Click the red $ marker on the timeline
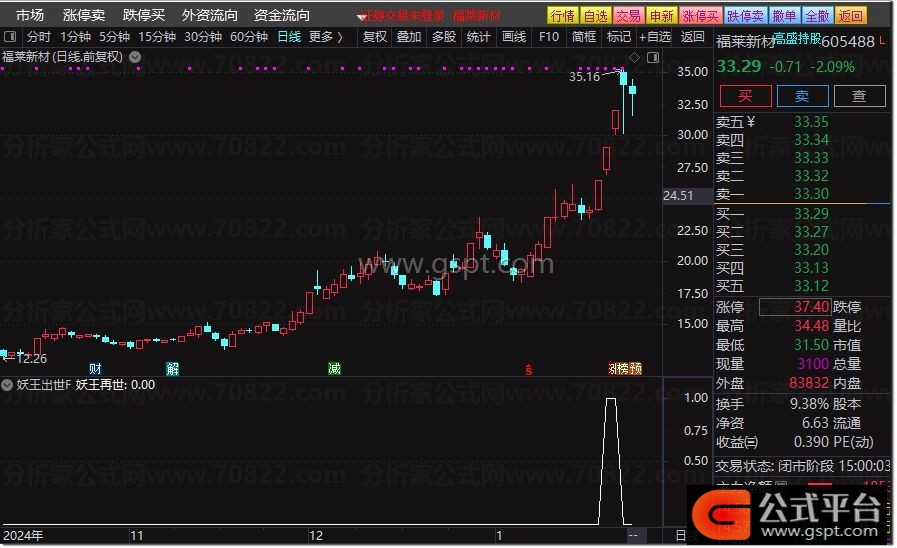 coord(529,370)
